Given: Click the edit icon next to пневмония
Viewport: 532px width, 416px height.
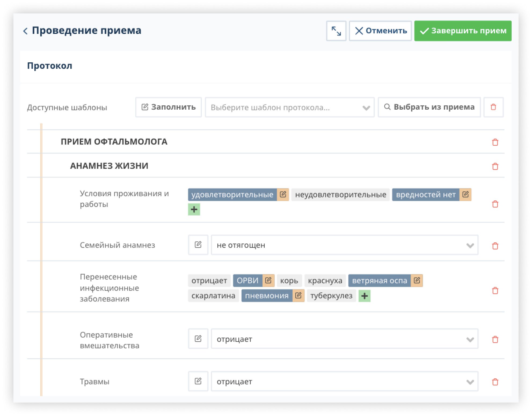Looking at the screenshot, I should [298, 296].
